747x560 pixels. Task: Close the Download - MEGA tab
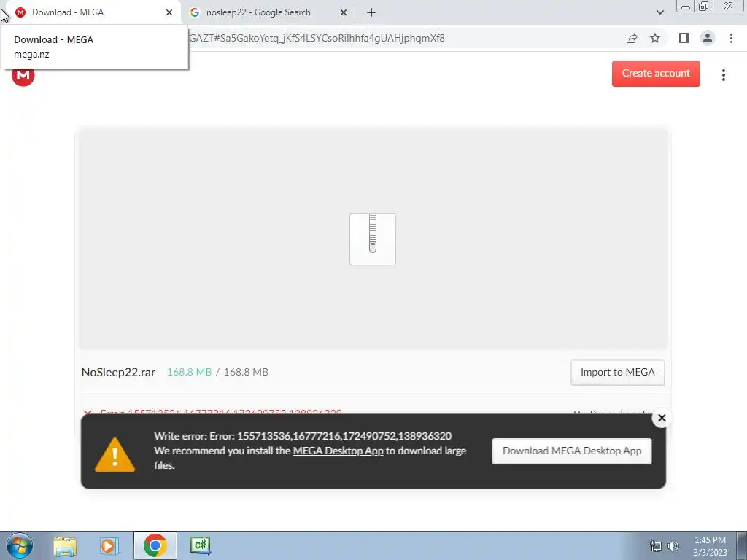point(169,12)
